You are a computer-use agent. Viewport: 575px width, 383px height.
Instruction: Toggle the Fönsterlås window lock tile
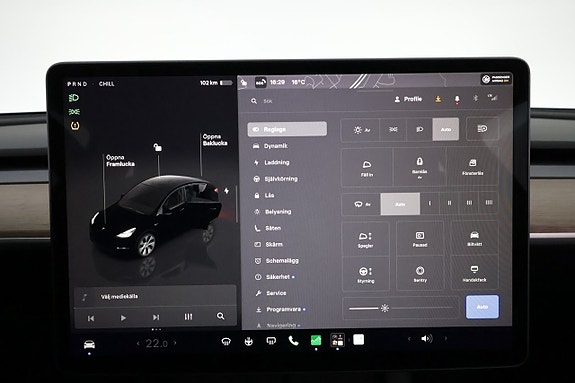(473, 166)
